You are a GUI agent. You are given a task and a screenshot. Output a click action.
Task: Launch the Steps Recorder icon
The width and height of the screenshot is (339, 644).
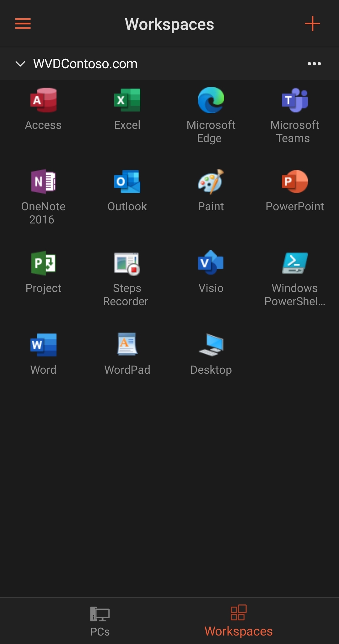coord(127,264)
